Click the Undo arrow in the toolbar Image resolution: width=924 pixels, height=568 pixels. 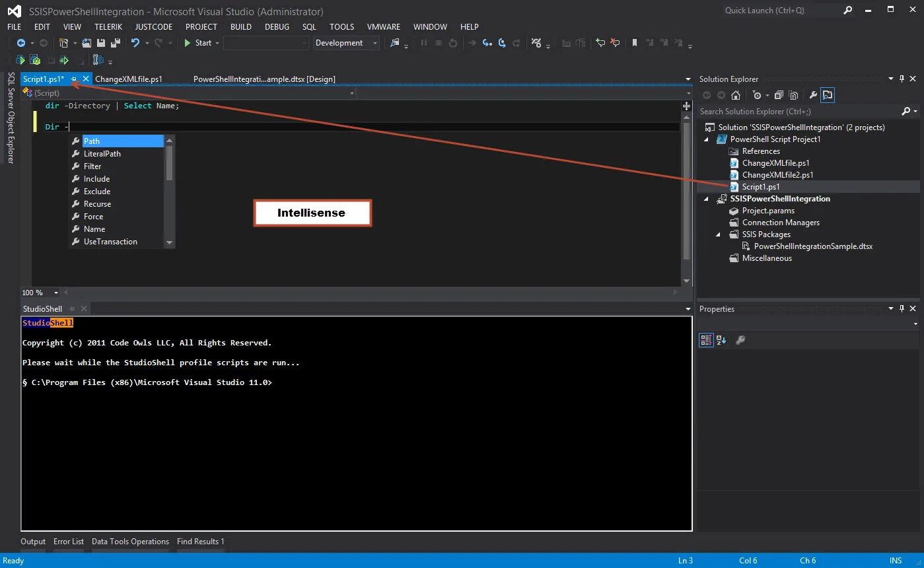pyautogui.click(x=135, y=43)
